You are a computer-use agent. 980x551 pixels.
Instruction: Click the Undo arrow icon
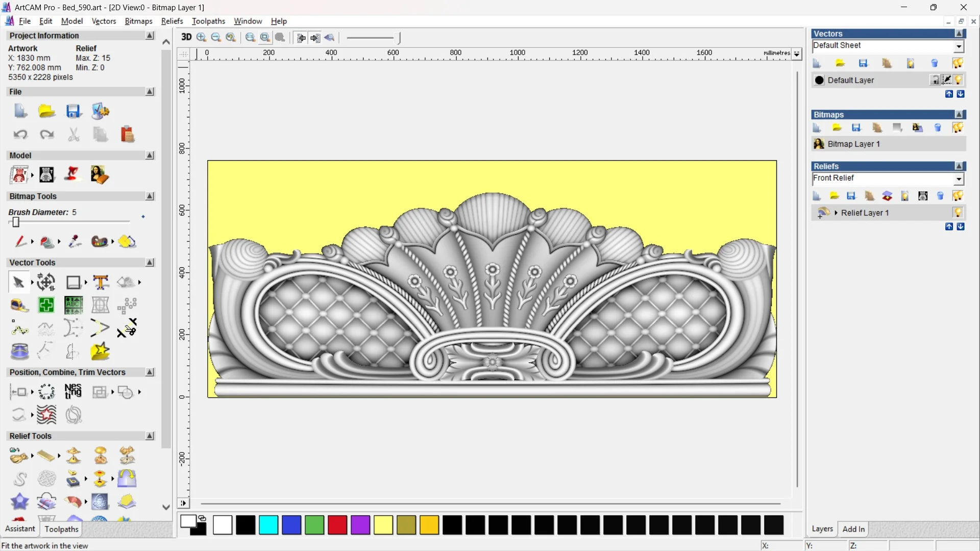point(20,135)
